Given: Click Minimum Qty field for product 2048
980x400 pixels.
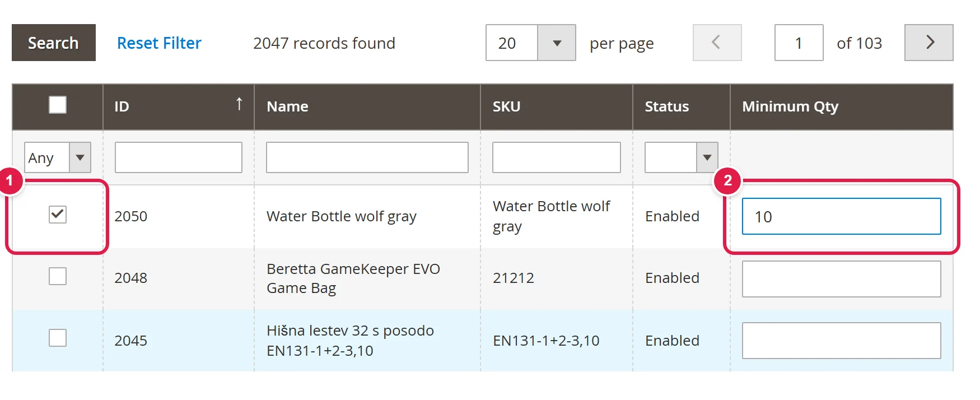Looking at the screenshot, I should (842, 279).
